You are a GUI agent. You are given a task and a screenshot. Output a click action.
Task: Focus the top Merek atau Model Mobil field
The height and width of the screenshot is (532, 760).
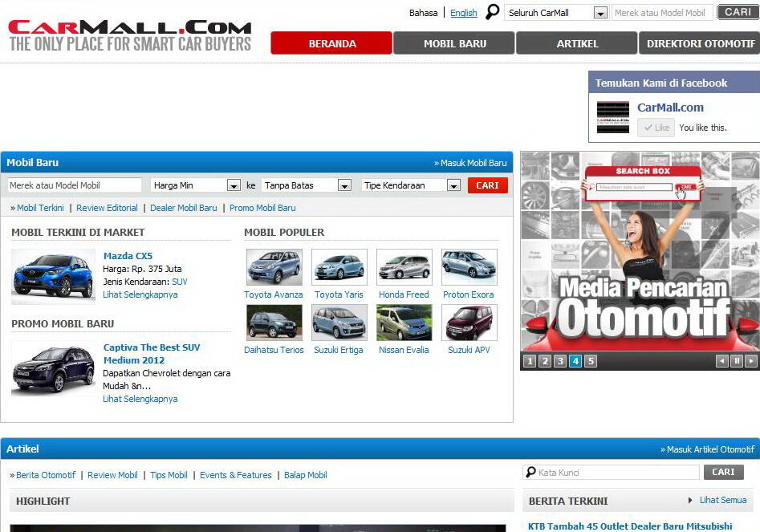[x=662, y=13]
